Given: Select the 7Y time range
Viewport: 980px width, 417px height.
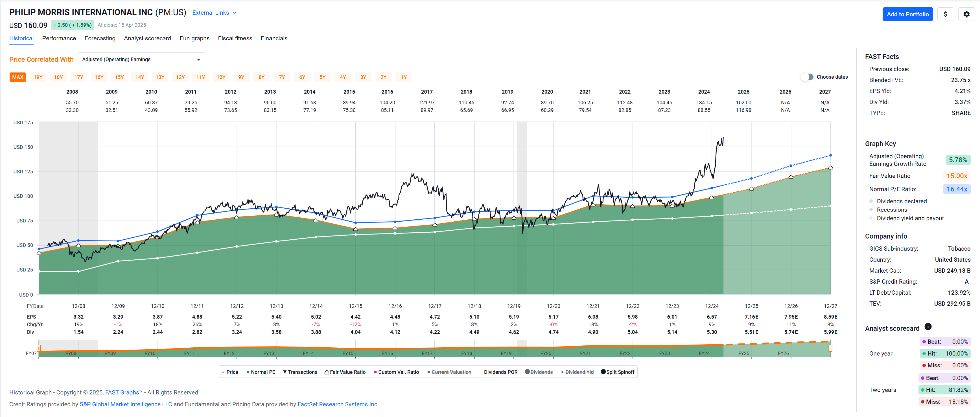Looking at the screenshot, I should point(282,77).
